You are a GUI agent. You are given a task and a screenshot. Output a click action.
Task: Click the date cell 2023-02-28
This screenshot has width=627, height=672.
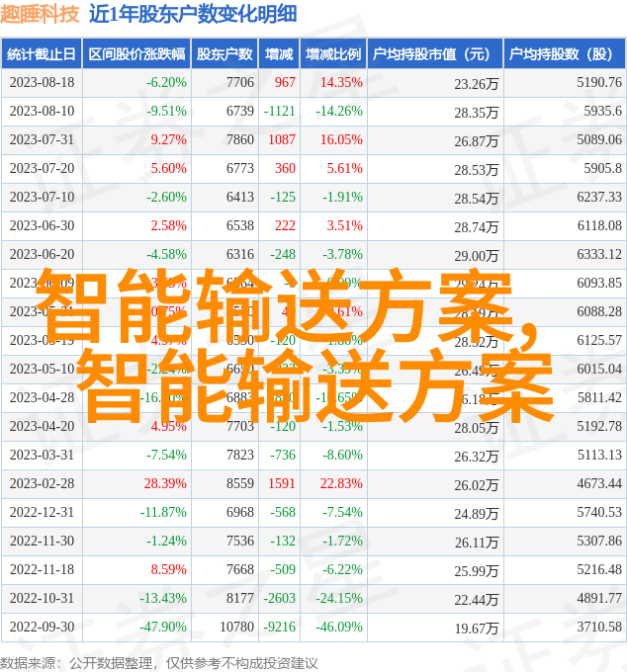(42, 484)
